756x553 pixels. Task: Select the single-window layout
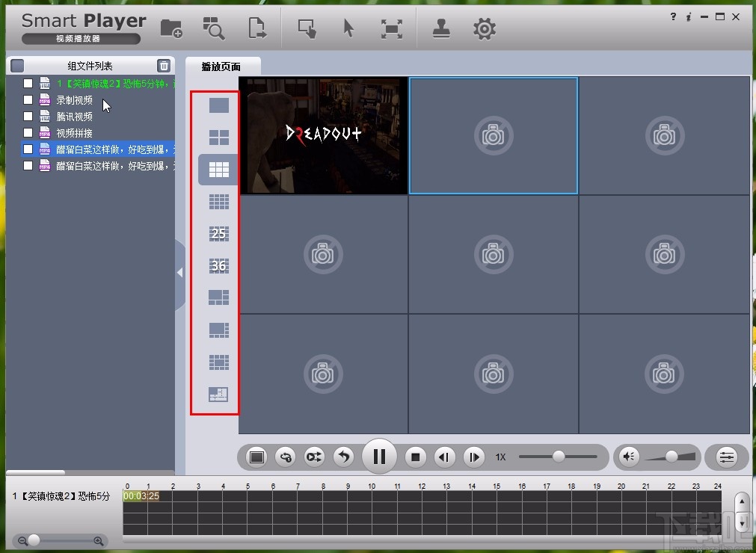(x=218, y=105)
